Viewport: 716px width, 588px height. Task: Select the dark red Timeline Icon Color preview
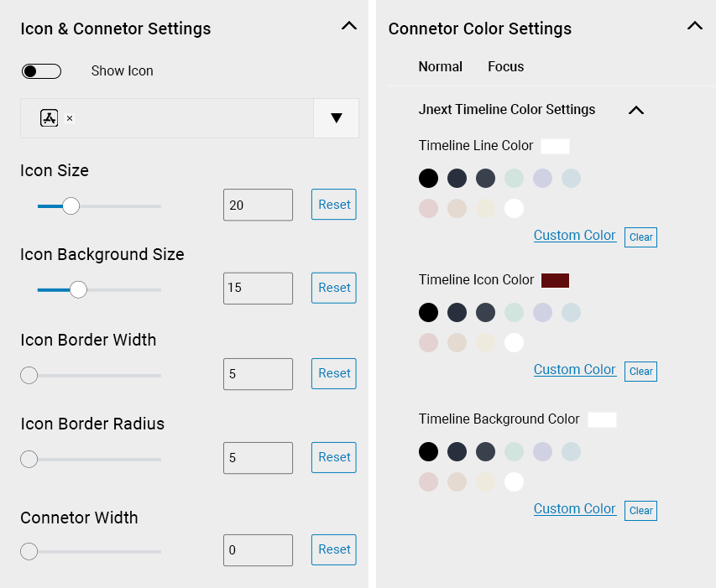pyautogui.click(x=556, y=280)
